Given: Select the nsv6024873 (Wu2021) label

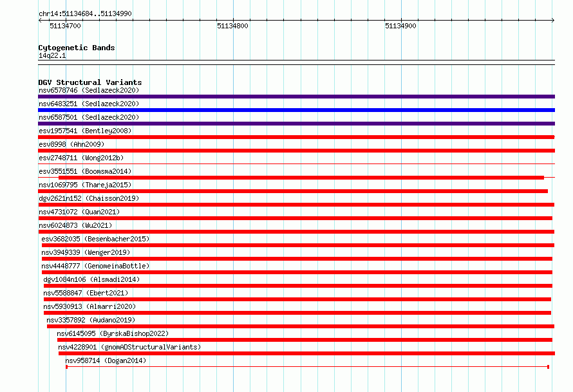Looking at the screenshot, I should (x=75, y=225).
